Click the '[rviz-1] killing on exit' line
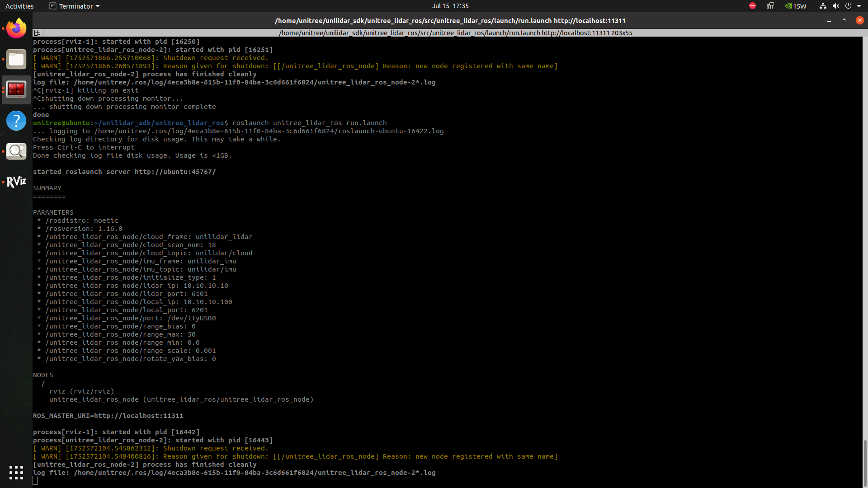Screen dimensions: 868x488 click(86, 90)
